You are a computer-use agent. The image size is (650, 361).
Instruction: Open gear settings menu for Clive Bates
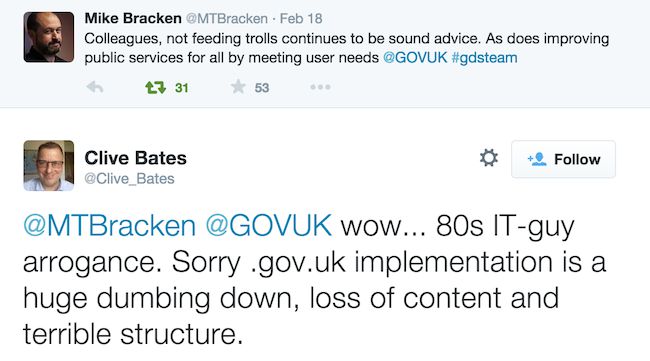click(489, 158)
